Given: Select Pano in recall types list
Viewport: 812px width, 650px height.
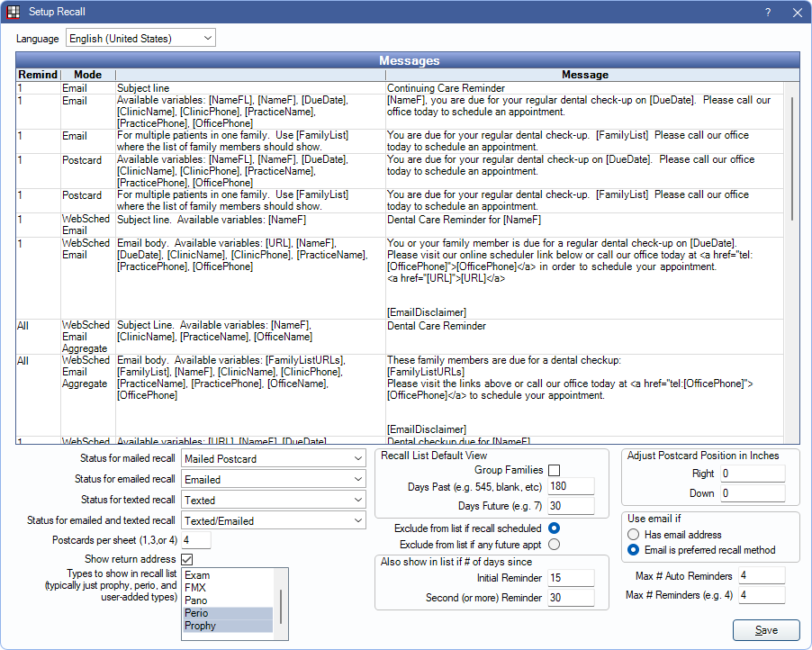Looking at the screenshot, I should coord(196,600).
